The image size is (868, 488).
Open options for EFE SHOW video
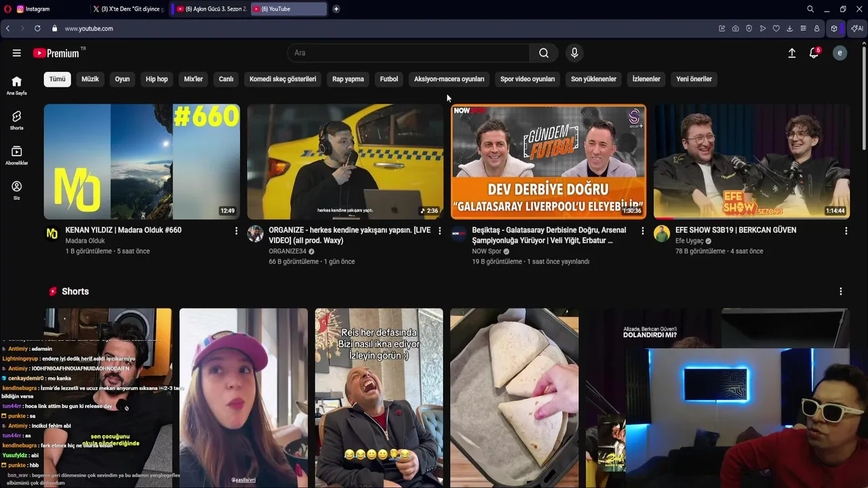(x=846, y=231)
